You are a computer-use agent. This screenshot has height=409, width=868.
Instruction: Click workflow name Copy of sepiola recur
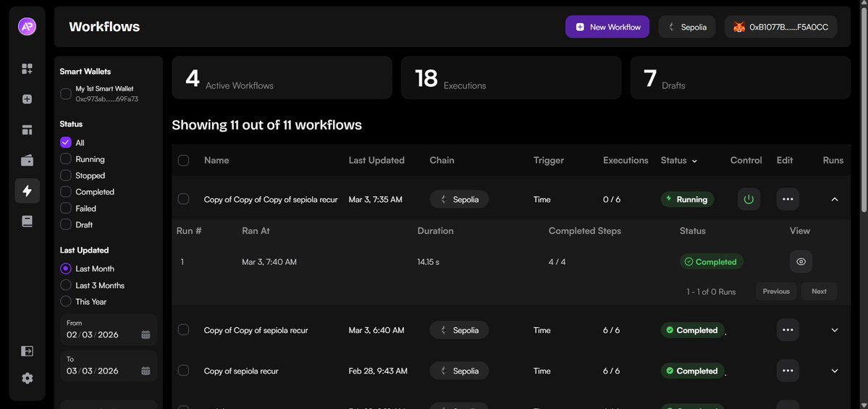(x=241, y=371)
